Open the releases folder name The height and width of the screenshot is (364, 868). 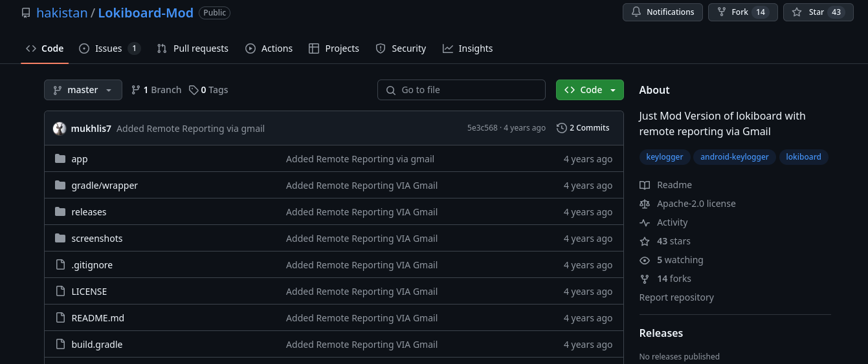pos(89,212)
